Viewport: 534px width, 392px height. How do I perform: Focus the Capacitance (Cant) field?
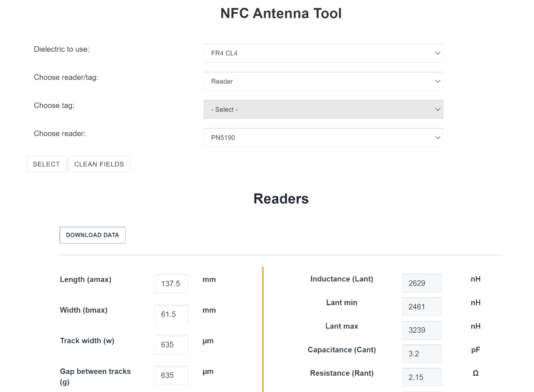422,354
